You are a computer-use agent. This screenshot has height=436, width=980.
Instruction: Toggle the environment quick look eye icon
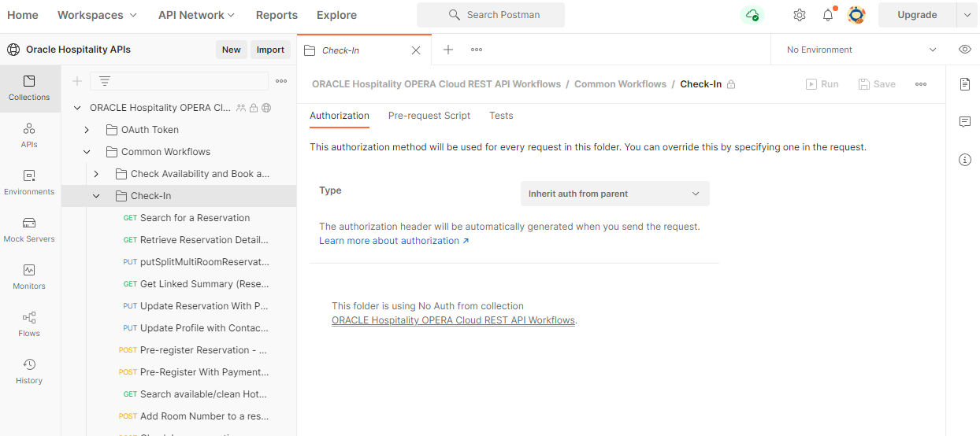click(965, 50)
